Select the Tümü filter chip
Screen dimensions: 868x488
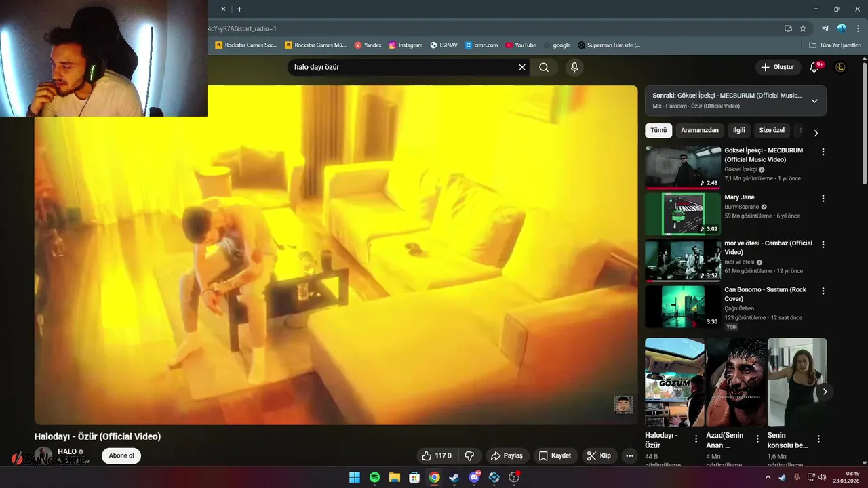coord(658,130)
